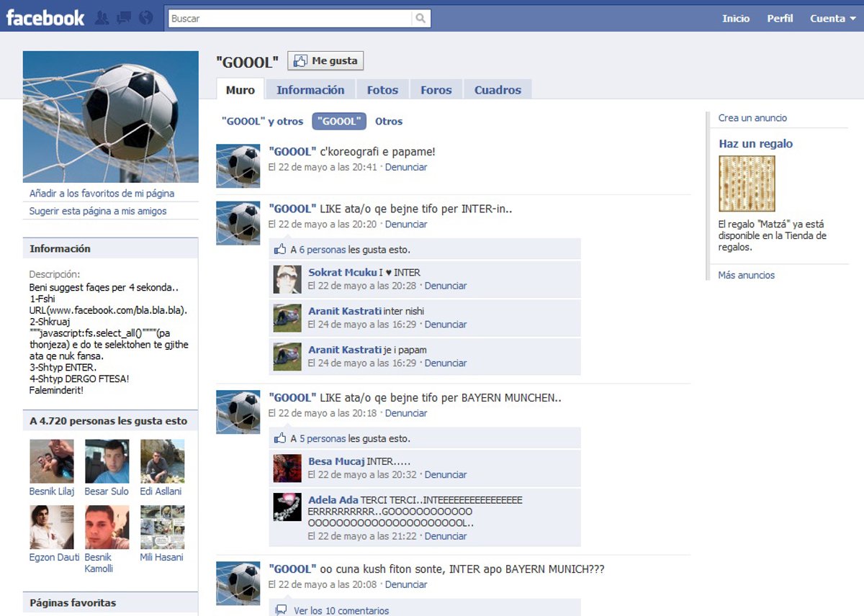The height and width of the screenshot is (616, 864).
Task: Click Sugerir esta página a mis amigos
Action: 98,211
